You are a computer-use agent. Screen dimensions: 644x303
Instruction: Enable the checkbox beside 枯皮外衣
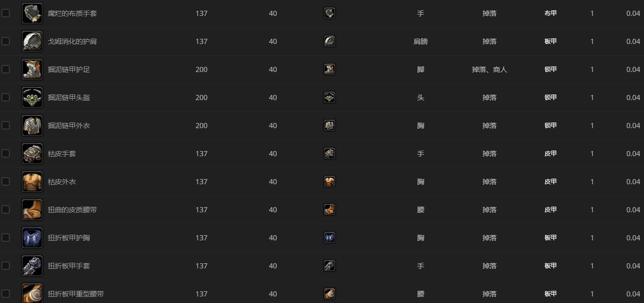pyautogui.click(x=6, y=181)
